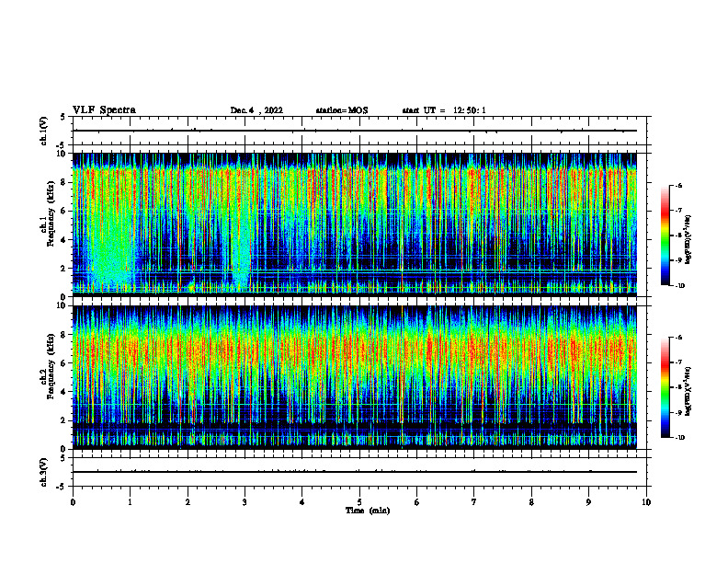Select the "Dec. 4 , 2022" date text
Viewport: 728px width, 563px height.
pos(256,110)
